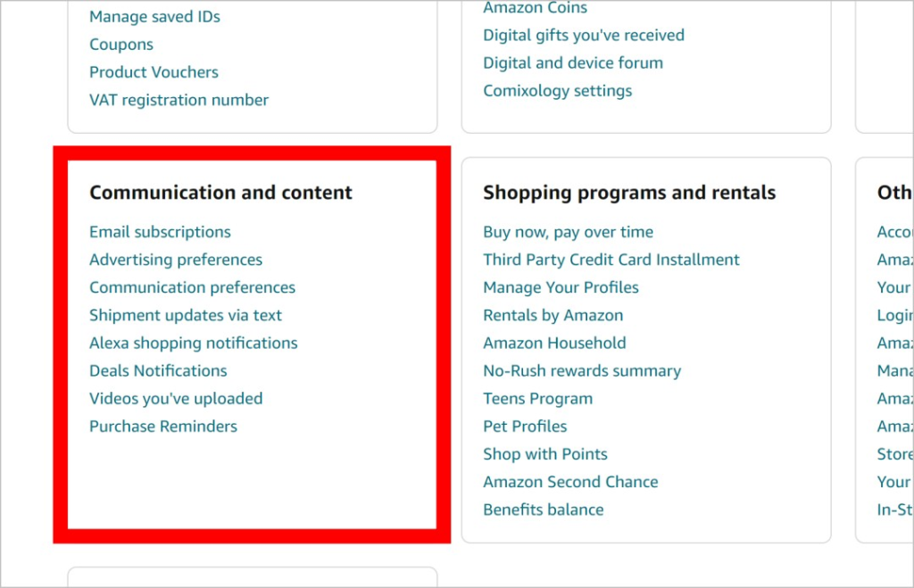
Task: View Videos you've uploaded
Action: tap(176, 399)
